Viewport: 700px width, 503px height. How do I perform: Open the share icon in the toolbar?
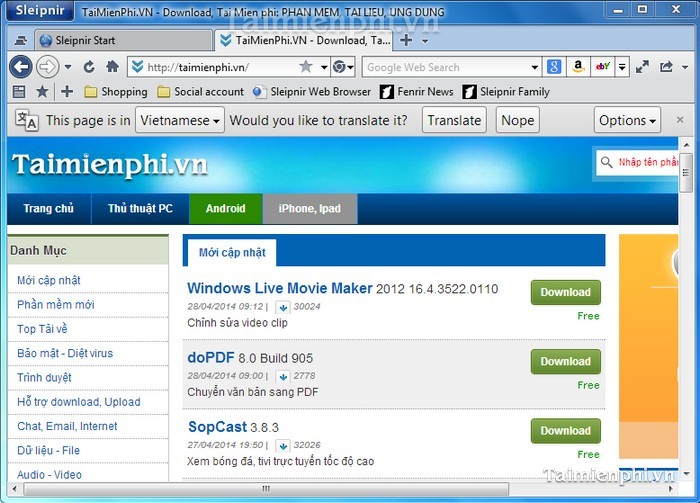[667, 67]
